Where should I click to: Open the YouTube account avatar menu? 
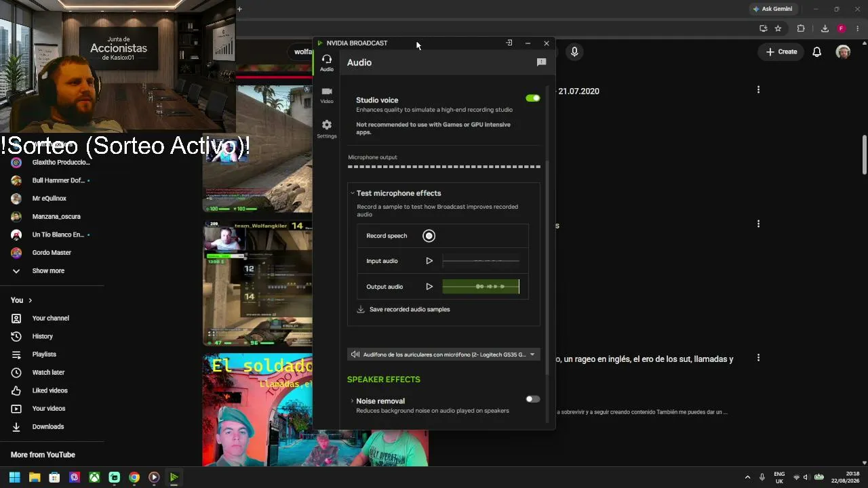click(843, 52)
